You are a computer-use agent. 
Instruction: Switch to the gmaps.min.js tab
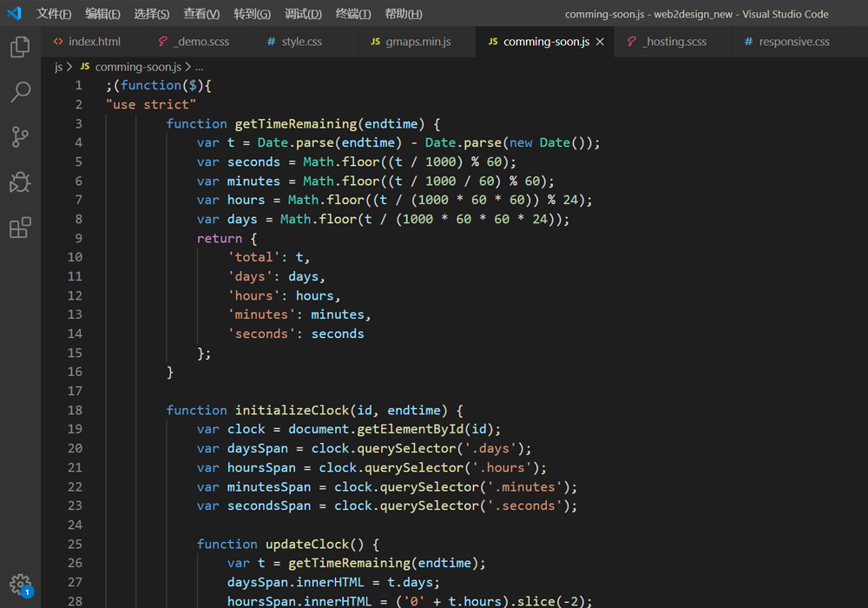click(x=417, y=42)
